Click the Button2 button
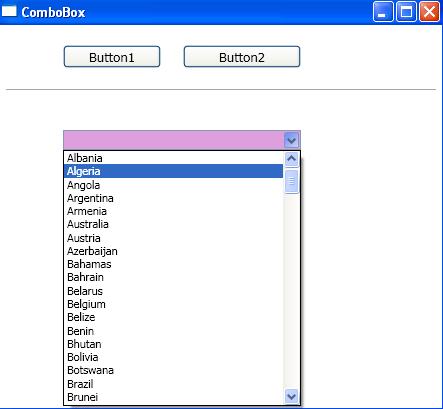Image resolution: width=443 pixels, height=409 pixels. pyautogui.click(x=242, y=57)
